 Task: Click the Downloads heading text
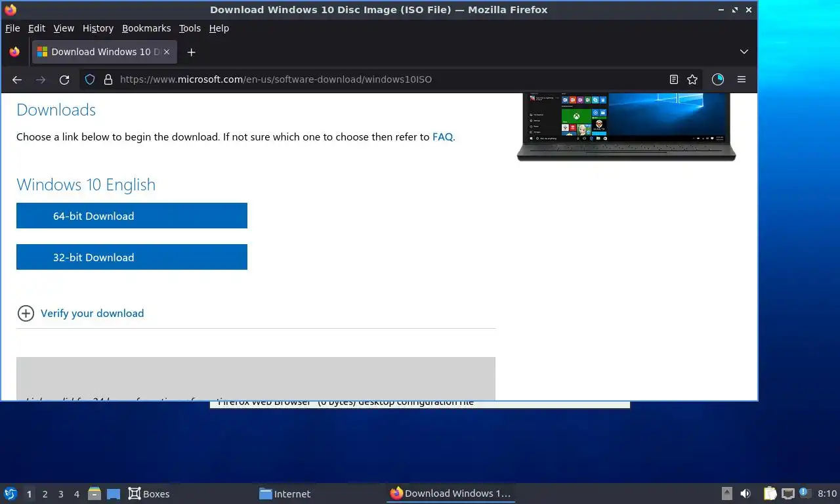coord(56,110)
